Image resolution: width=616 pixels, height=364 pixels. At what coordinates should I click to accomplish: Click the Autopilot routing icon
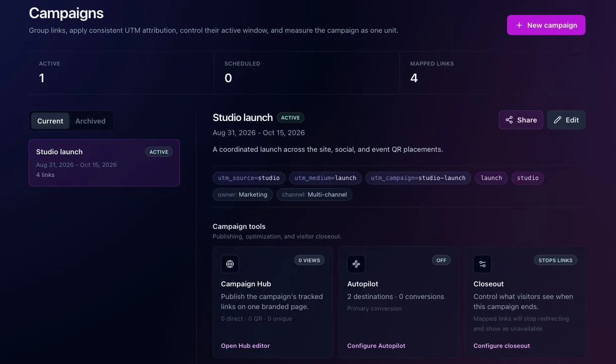(356, 264)
